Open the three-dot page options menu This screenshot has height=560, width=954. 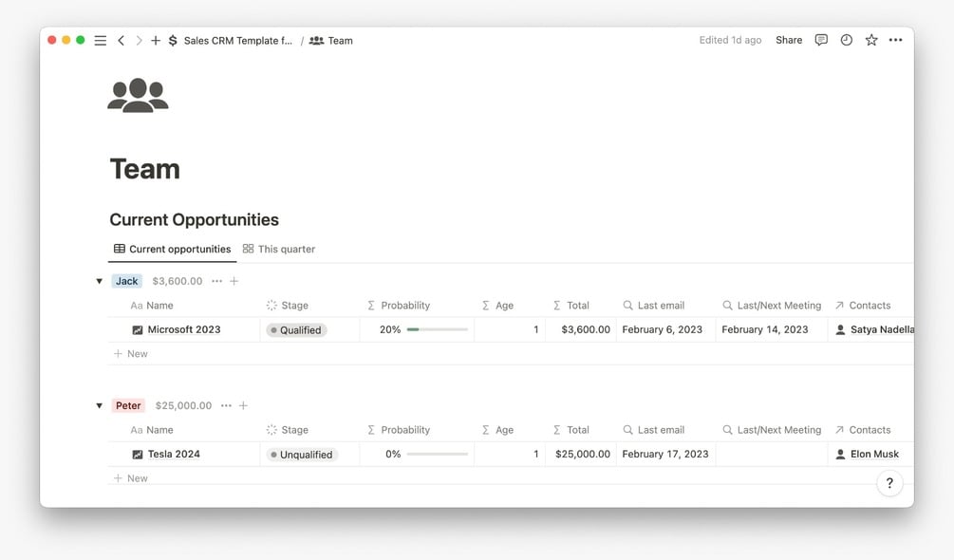click(895, 40)
